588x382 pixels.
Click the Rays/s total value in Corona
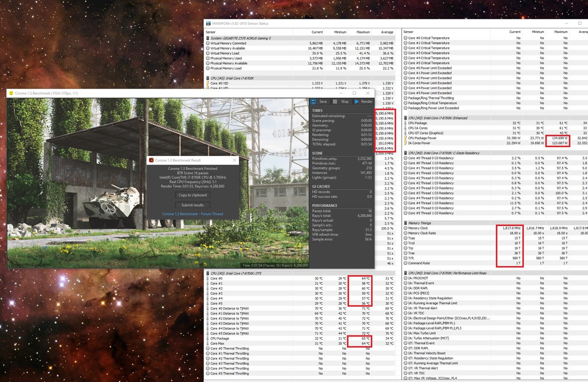pyautogui.click(x=342, y=215)
